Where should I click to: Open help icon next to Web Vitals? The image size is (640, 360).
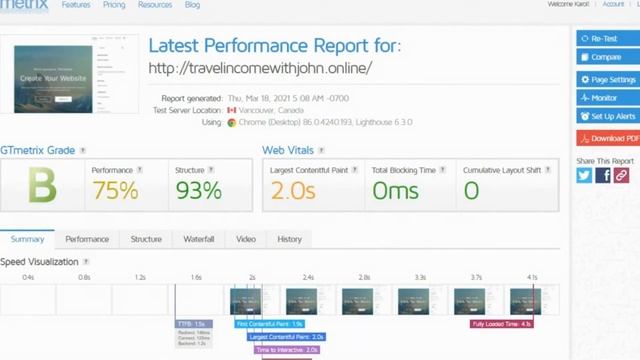pyautogui.click(x=322, y=150)
